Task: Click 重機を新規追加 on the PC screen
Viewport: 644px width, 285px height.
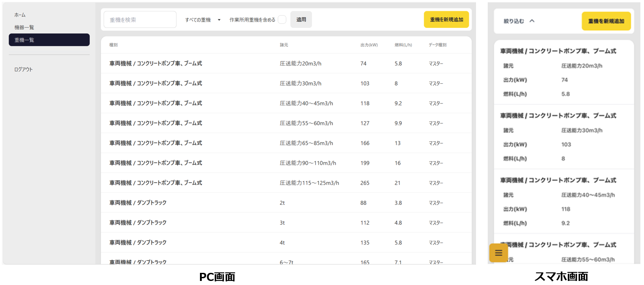Action: [x=446, y=20]
